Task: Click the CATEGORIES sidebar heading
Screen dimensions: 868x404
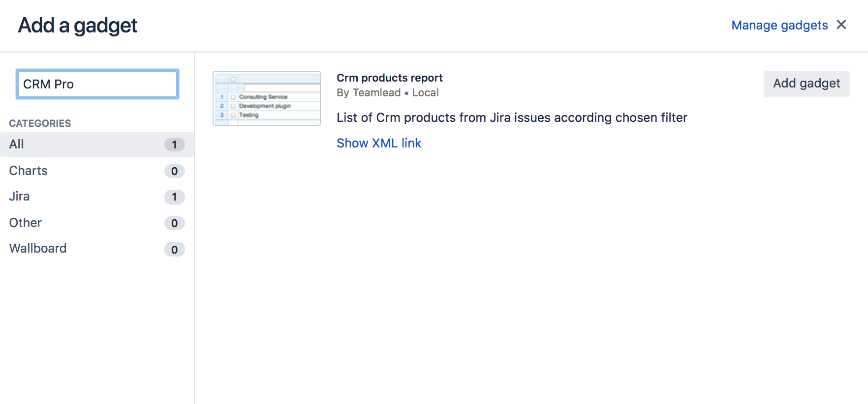Action: (x=40, y=123)
